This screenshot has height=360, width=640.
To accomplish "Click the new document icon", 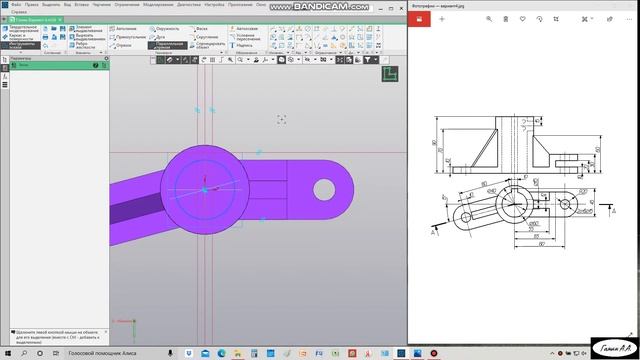I will pyautogui.click(x=45, y=29).
